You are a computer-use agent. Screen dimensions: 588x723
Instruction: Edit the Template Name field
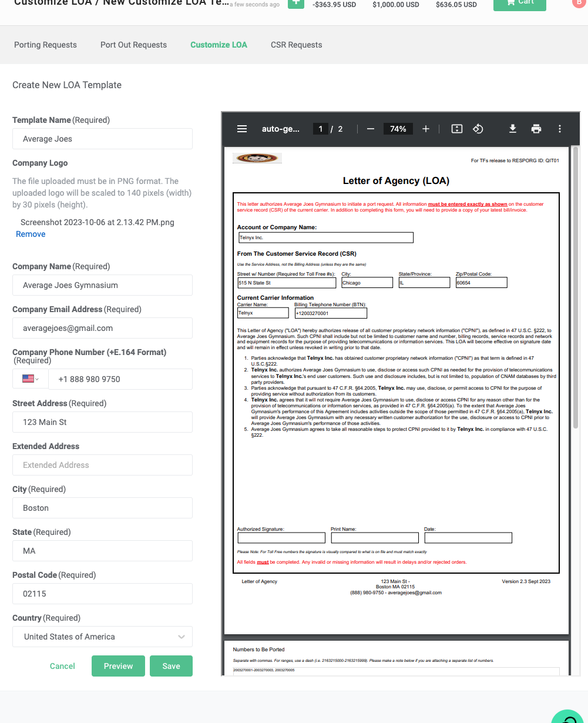pos(102,139)
